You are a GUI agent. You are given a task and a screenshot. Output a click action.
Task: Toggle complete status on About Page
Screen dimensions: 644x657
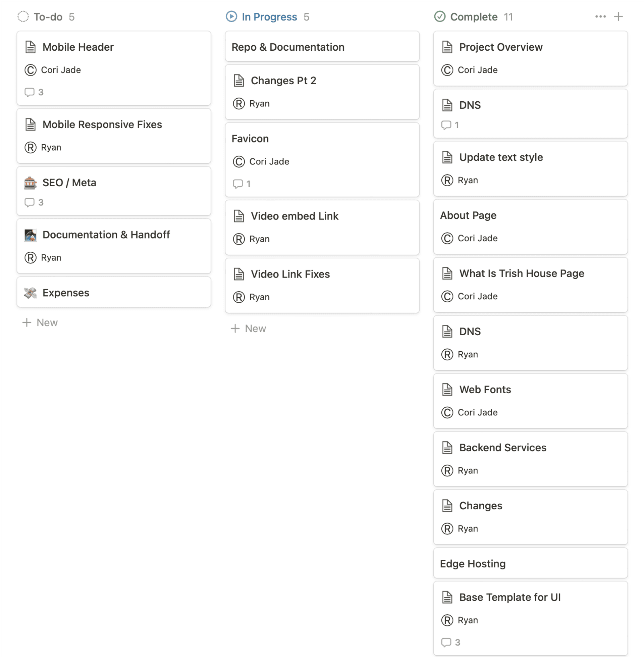click(468, 215)
